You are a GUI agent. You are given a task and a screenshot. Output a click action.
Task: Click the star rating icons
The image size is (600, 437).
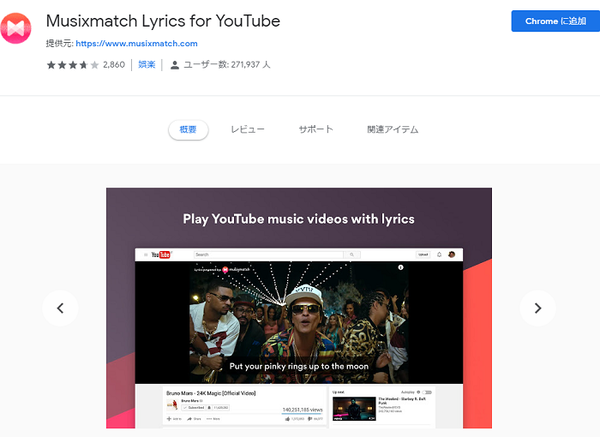73,65
